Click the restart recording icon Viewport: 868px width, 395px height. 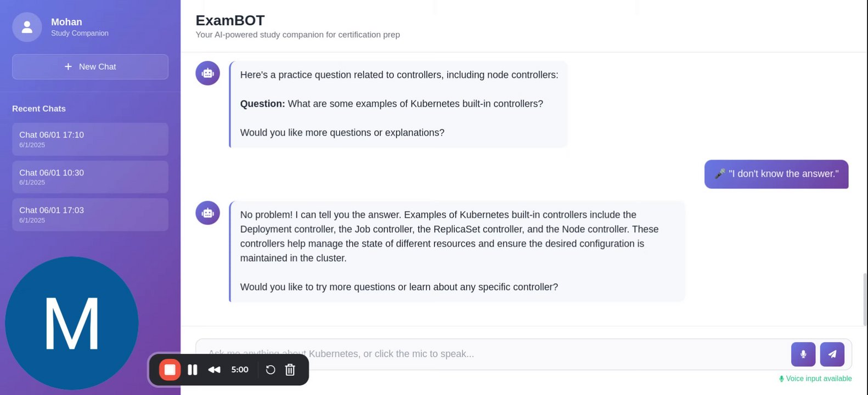pos(270,370)
